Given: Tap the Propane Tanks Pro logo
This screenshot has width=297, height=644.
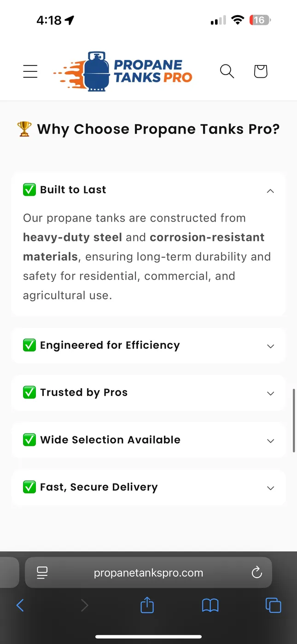Looking at the screenshot, I should tap(123, 71).
